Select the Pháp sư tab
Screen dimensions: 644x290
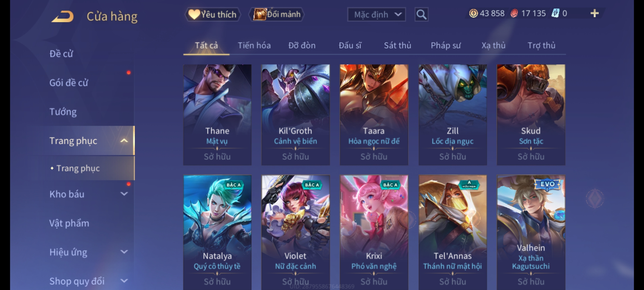click(x=445, y=45)
